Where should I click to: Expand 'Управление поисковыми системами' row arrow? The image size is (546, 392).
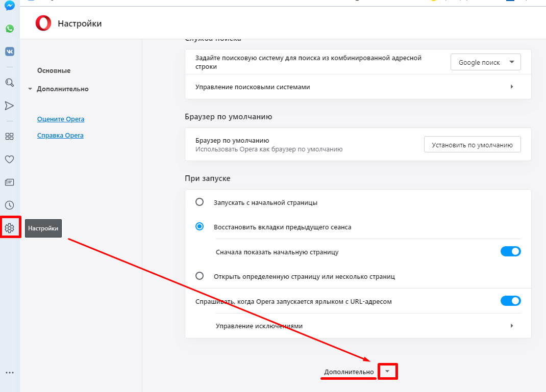click(x=511, y=87)
